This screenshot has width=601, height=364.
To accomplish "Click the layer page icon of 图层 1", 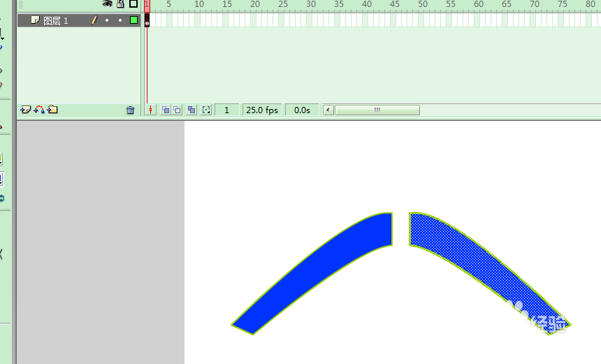I will [35, 20].
